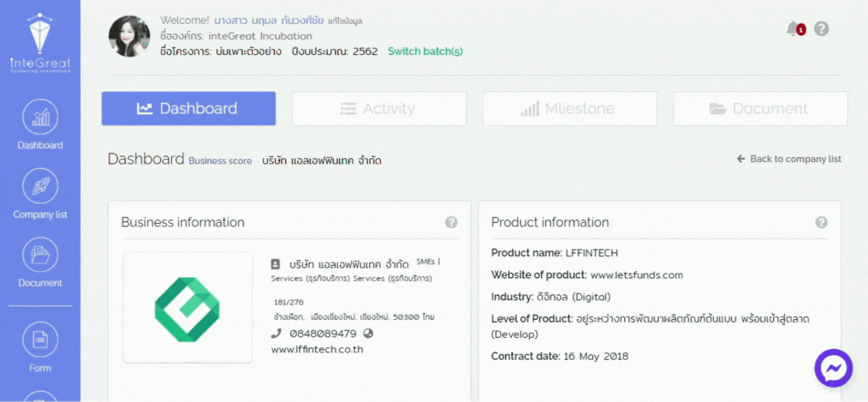Click inteGreat Incubation organization name
The height and width of the screenshot is (402, 868).
point(260,36)
